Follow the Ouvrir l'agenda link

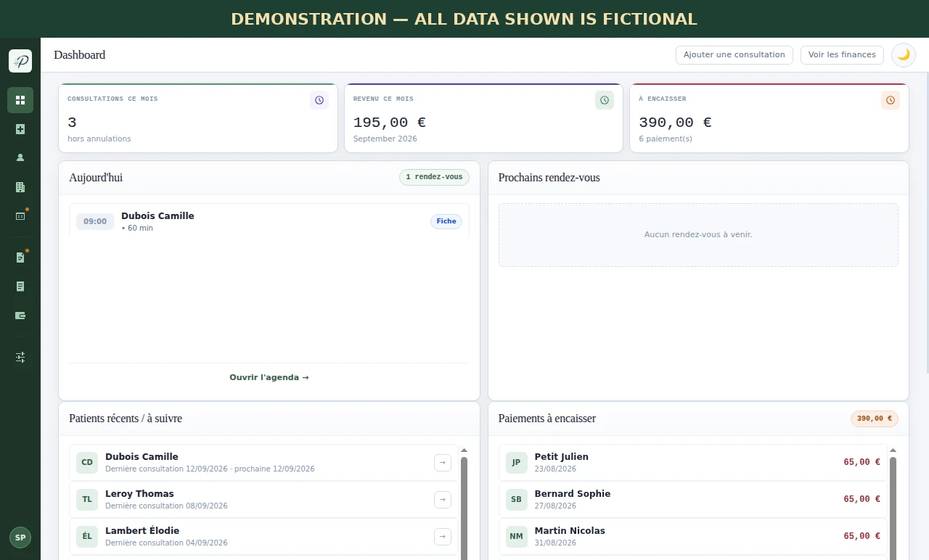269,377
